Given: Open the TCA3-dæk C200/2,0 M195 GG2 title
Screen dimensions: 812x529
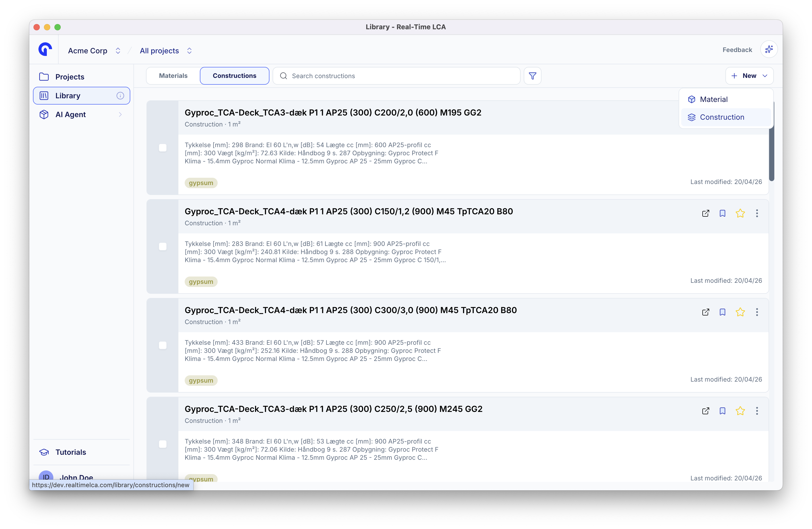Looking at the screenshot, I should (333, 112).
